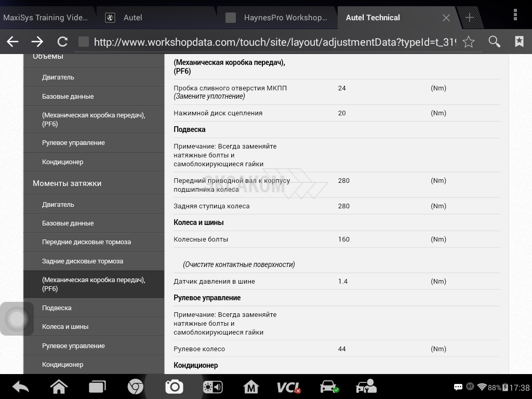532x399 pixels.
Task: Open the saved bookmarks list icon
Action: coord(519,42)
